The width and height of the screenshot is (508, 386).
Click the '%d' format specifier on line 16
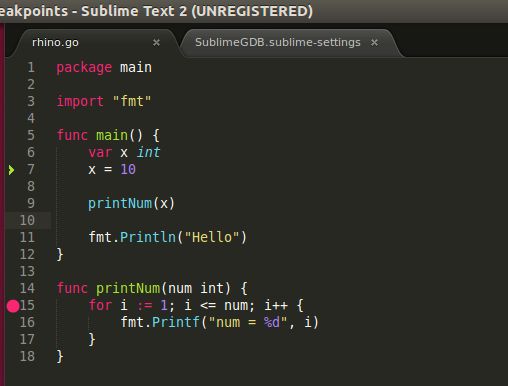[272, 323]
